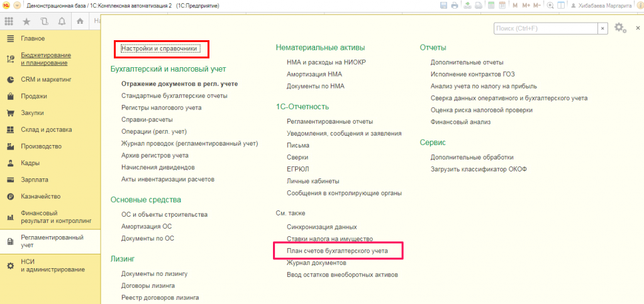Open Загрузить классификатор ОКОФ

click(x=479, y=169)
